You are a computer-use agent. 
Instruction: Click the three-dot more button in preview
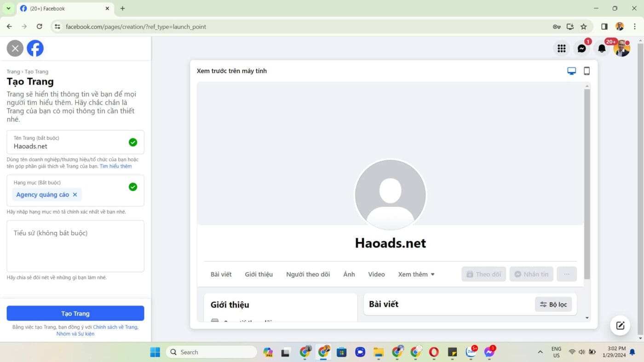(x=567, y=274)
